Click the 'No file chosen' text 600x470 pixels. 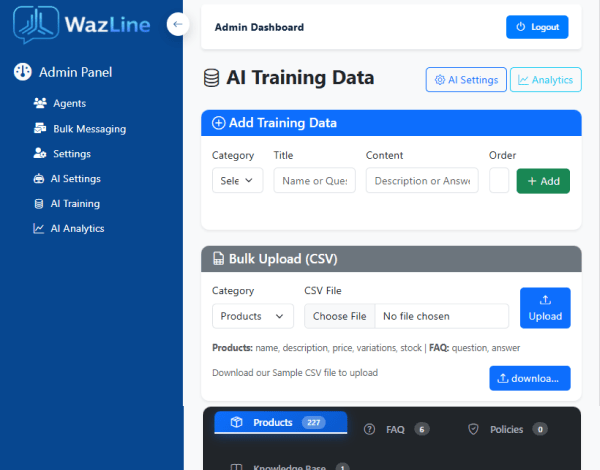point(416,316)
